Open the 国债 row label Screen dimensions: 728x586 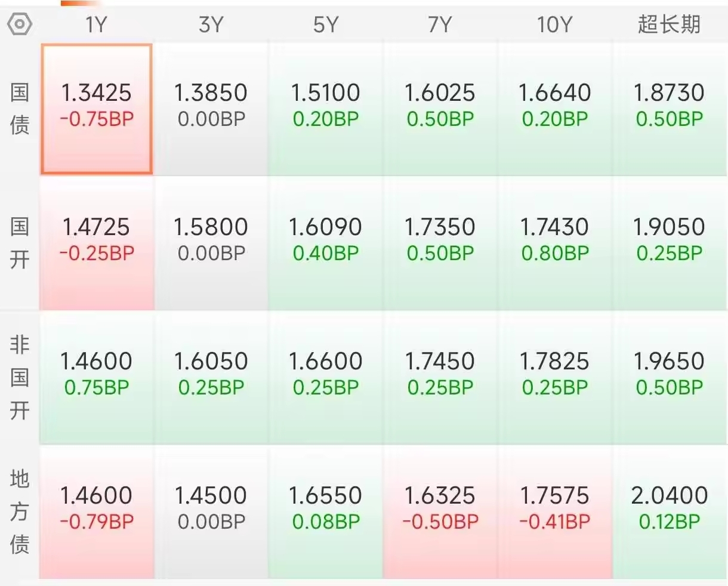coord(20,109)
